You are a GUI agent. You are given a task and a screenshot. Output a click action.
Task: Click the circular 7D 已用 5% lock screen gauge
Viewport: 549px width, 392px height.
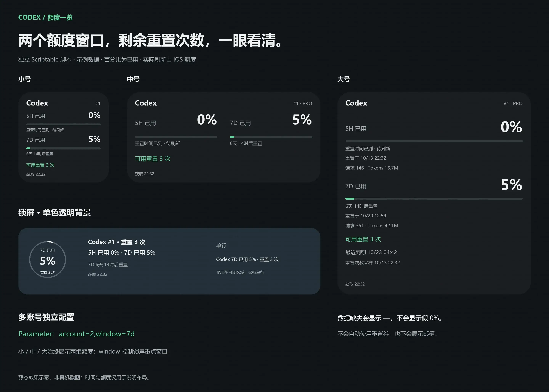(48, 259)
